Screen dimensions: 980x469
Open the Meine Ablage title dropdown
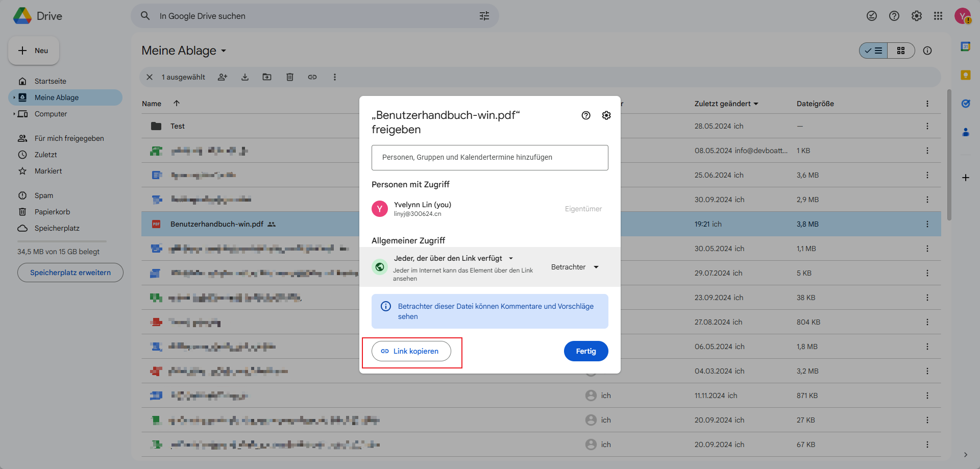click(184, 51)
